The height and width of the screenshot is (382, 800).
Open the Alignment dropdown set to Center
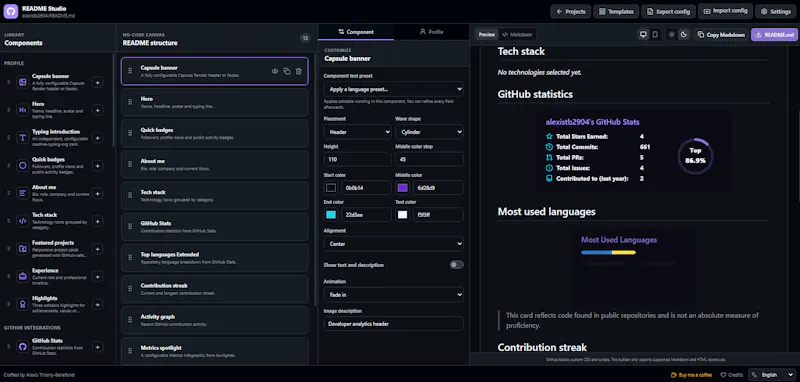393,244
